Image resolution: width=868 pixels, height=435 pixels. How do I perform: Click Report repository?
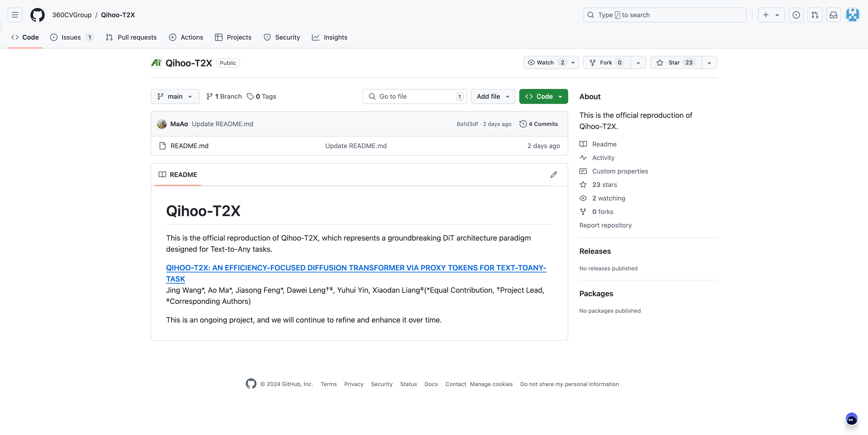click(605, 225)
